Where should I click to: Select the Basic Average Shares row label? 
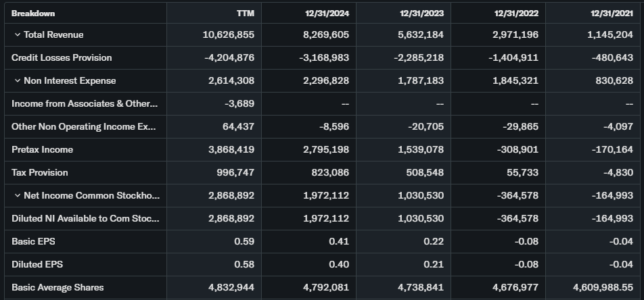pos(57,287)
